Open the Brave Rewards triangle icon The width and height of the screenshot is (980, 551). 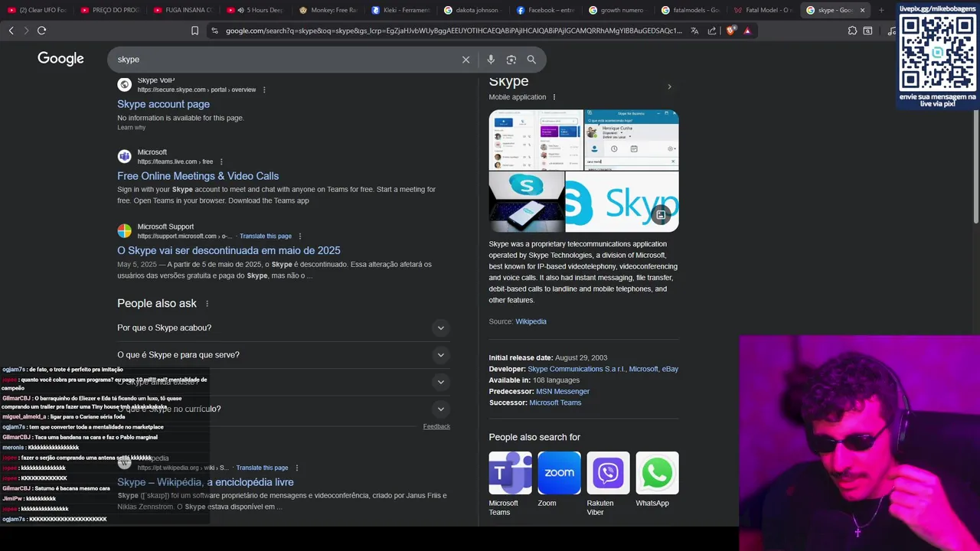coord(747,31)
